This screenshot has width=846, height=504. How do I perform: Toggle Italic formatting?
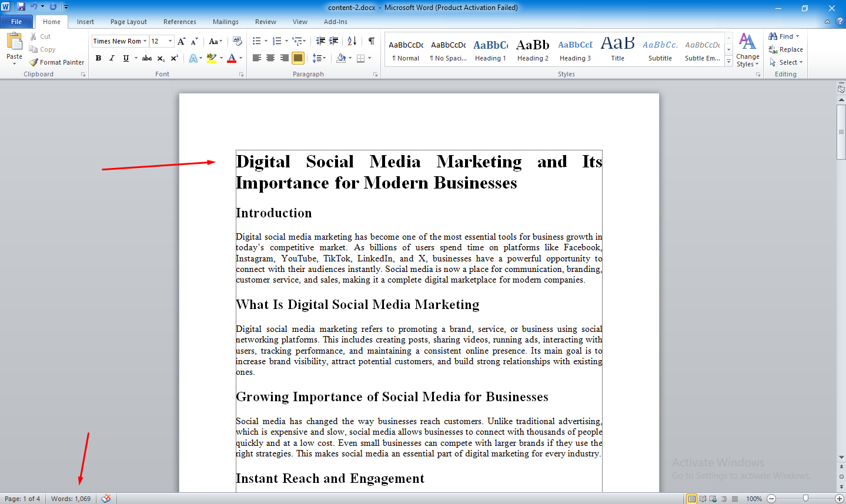click(112, 58)
